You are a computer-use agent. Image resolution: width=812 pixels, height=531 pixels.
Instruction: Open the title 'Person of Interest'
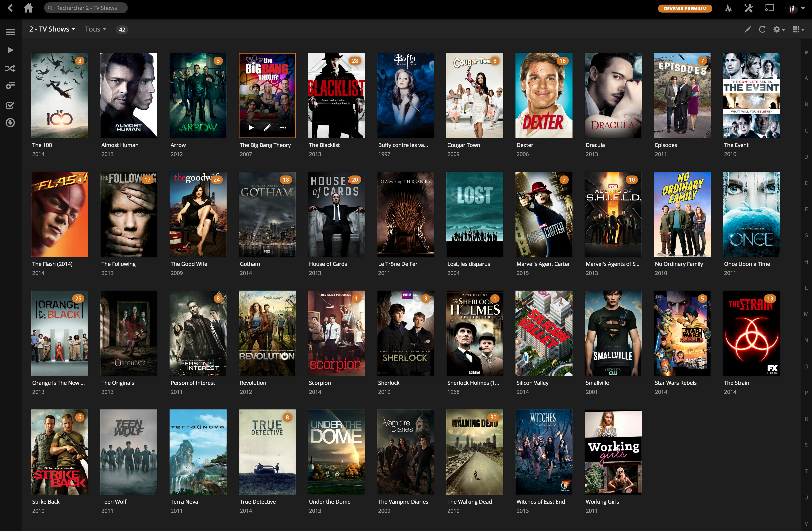[193, 383]
